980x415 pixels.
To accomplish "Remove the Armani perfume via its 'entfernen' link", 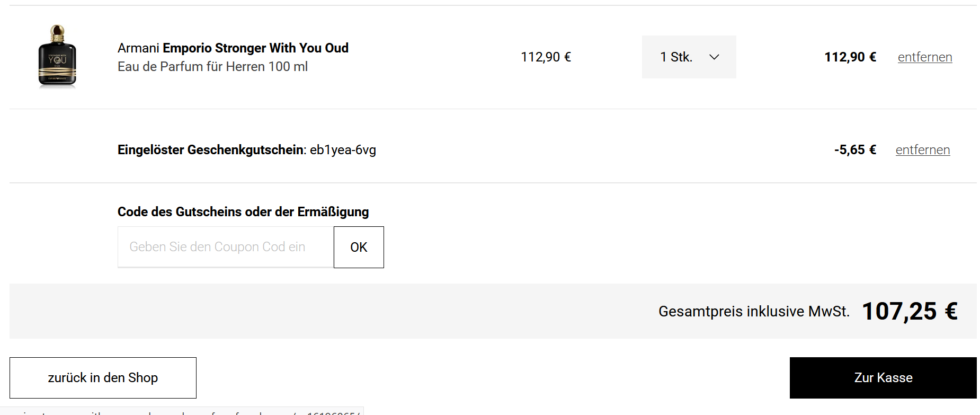I will [924, 57].
